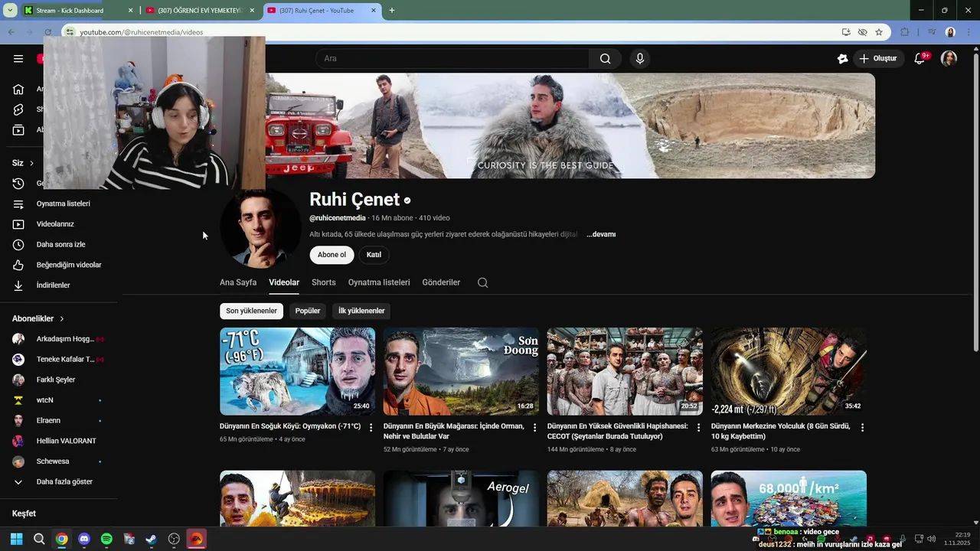
Task: Click the Oluştur create button
Action: pos(877,58)
